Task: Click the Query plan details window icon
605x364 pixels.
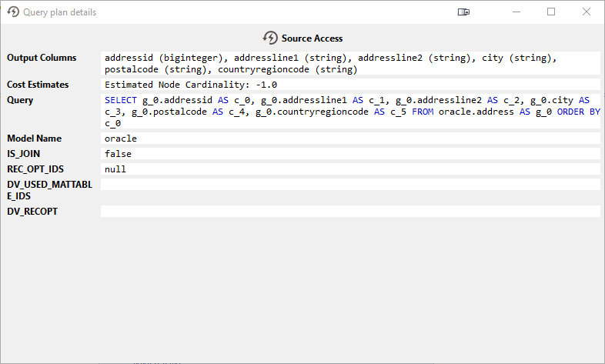Action: [x=13, y=12]
